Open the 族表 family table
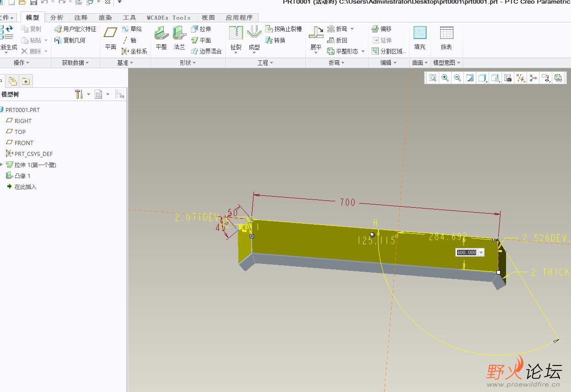Viewport: 571px width, 392px height. (x=447, y=38)
